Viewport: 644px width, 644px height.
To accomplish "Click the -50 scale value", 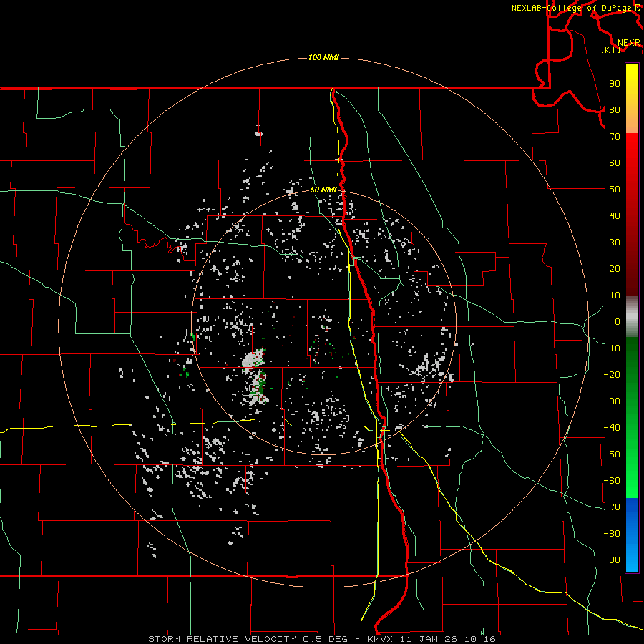I will click(612, 454).
